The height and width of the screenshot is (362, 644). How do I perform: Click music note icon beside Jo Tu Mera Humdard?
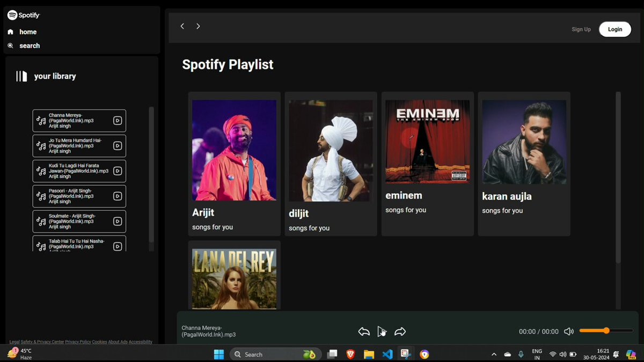[41, 146]
